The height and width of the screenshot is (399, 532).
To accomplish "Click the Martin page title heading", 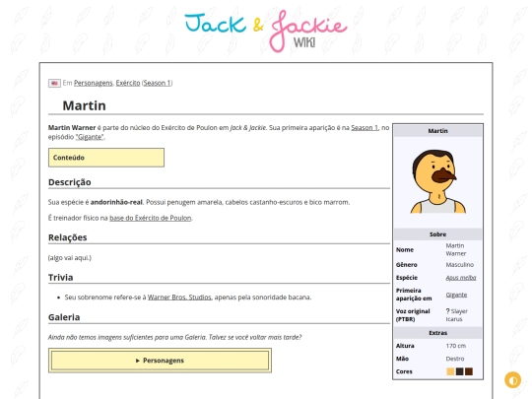I will (x=84, y=105).
